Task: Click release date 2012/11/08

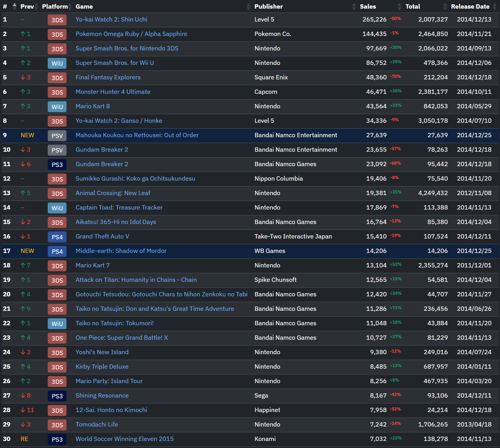Action: [474, 193]
